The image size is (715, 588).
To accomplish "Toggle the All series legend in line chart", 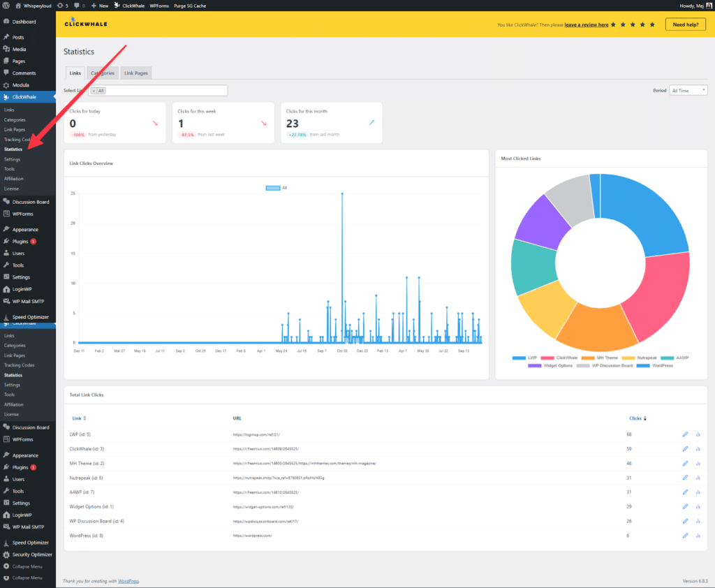I will 277,188.
